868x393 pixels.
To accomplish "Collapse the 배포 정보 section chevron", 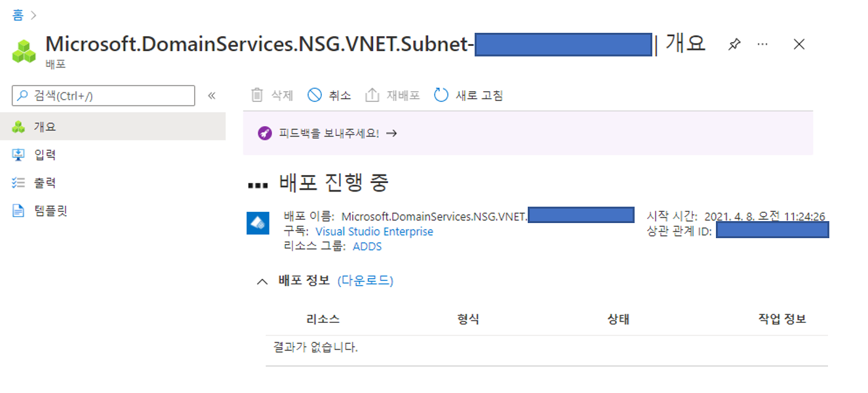I will pyautogui.click(x=262, y=281).
